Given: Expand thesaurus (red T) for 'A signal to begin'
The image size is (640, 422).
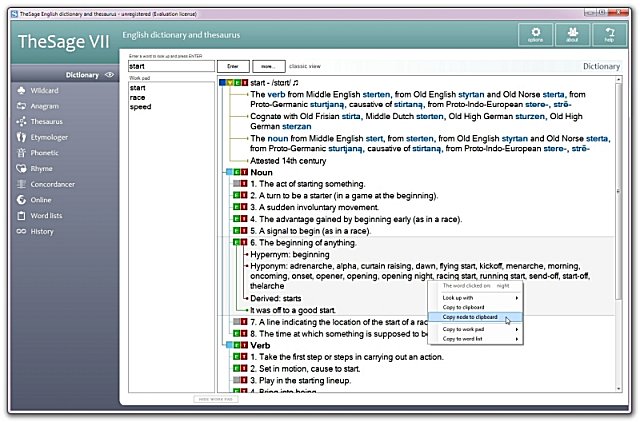Looking at the screenshot, I should click(x=244, y=231).
